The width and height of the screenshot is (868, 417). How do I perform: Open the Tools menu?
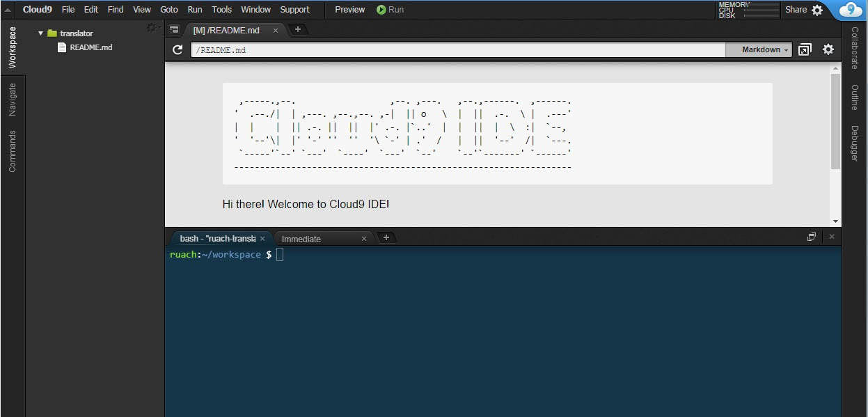pyautogui.click(x=222, y=10)
